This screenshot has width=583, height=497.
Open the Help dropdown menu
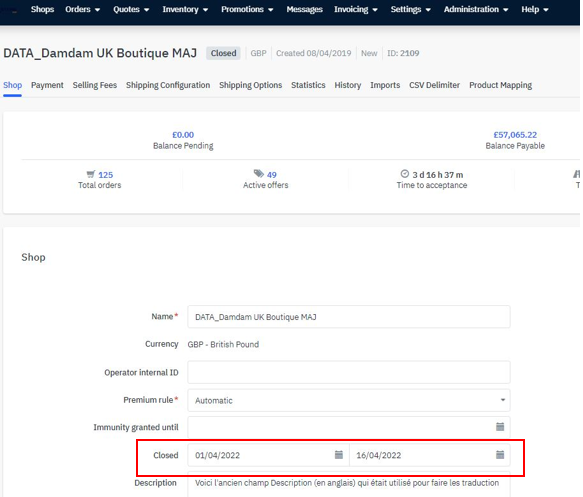[535, 9]
